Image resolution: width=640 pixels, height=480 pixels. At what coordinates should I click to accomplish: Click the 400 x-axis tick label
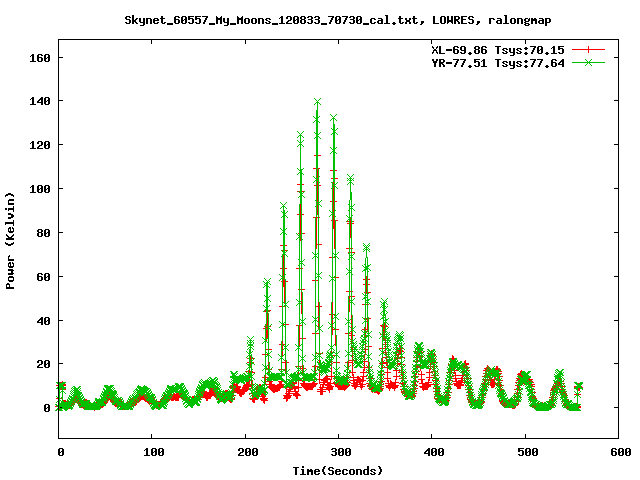coord(434,452)
